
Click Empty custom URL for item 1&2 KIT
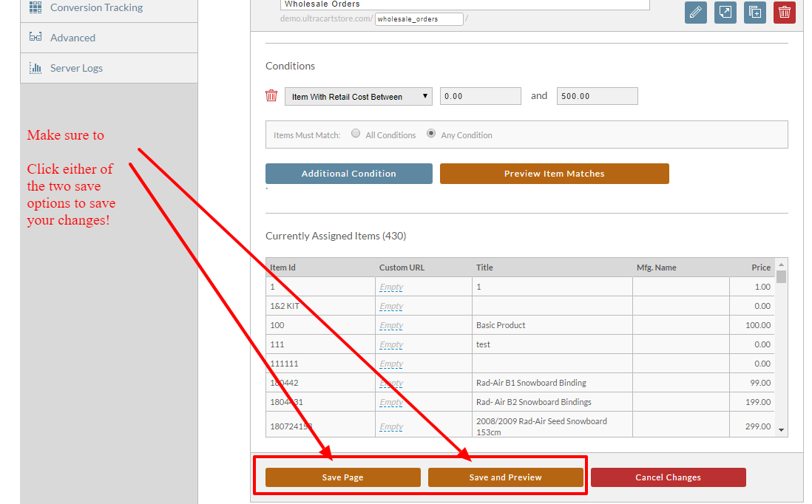391,306
